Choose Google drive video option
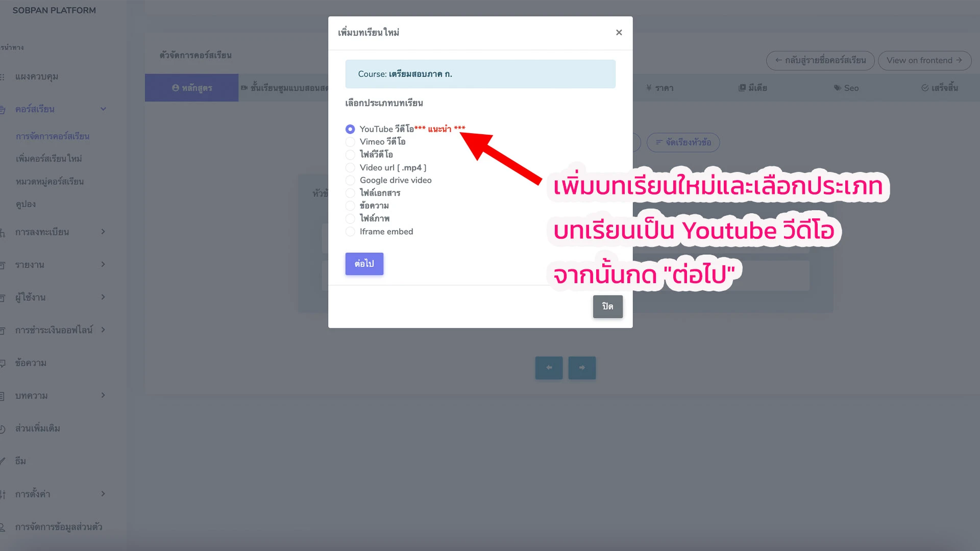980x551 pixels. 350,180
